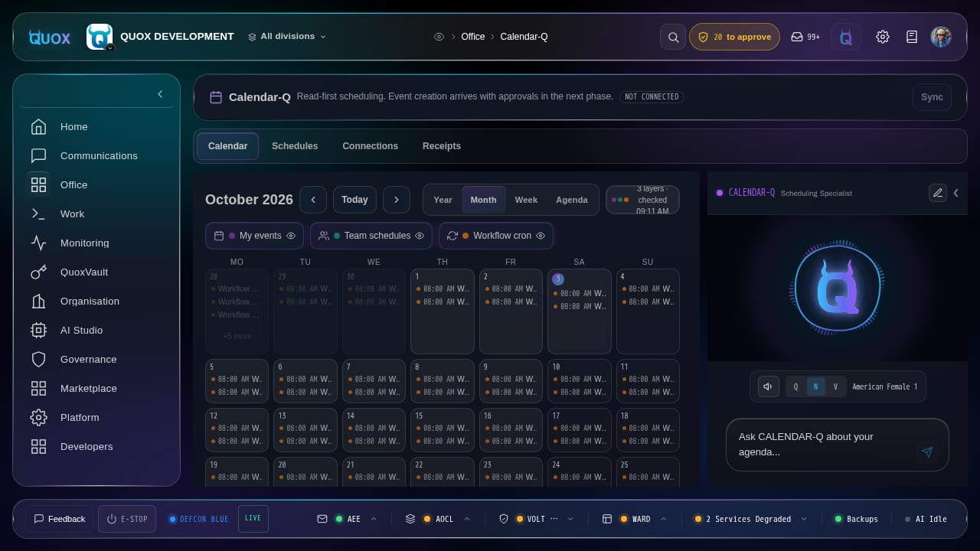Expand the VOLT status dropdown

pos(570,519)
